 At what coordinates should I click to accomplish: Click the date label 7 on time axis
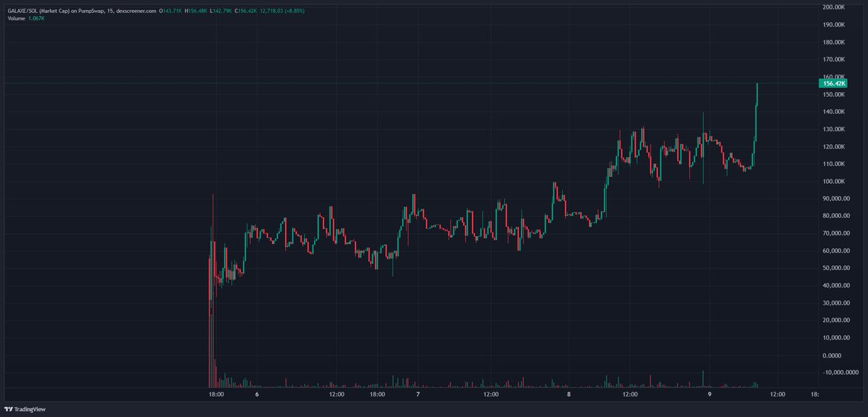click(x=418, y=395)
